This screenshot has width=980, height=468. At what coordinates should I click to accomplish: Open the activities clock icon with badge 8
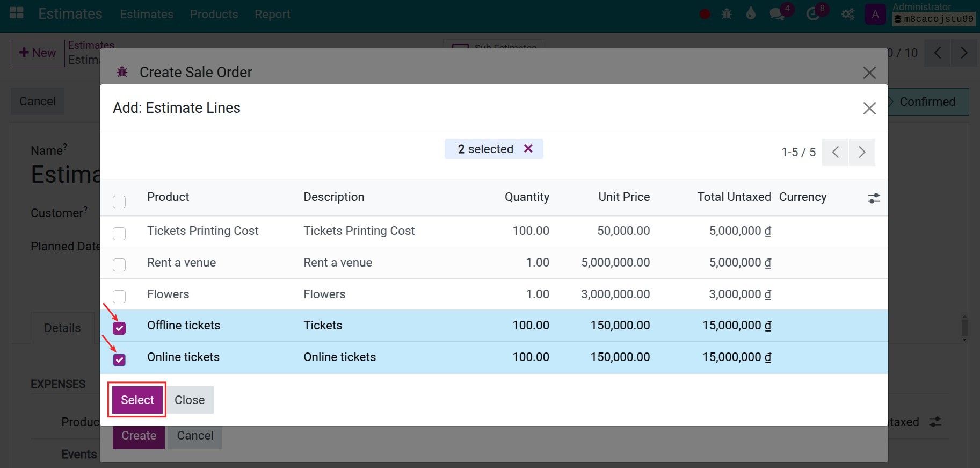[x=813, y=14]
